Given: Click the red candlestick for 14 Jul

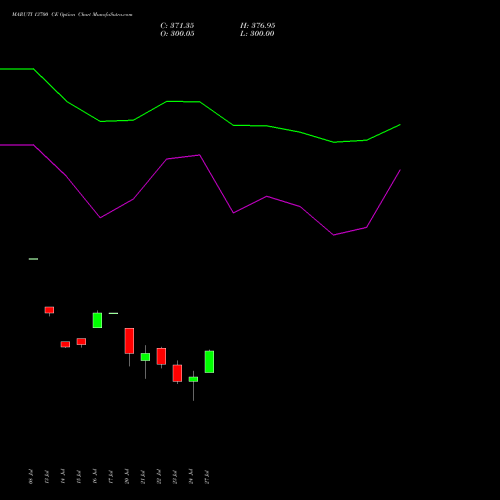Looking at the screenshot, I should point(65,344).
